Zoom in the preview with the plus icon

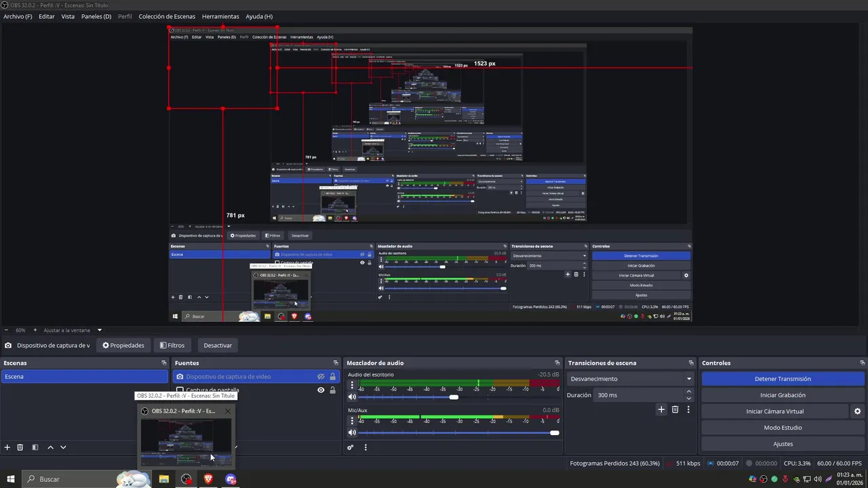coord(35,330)
